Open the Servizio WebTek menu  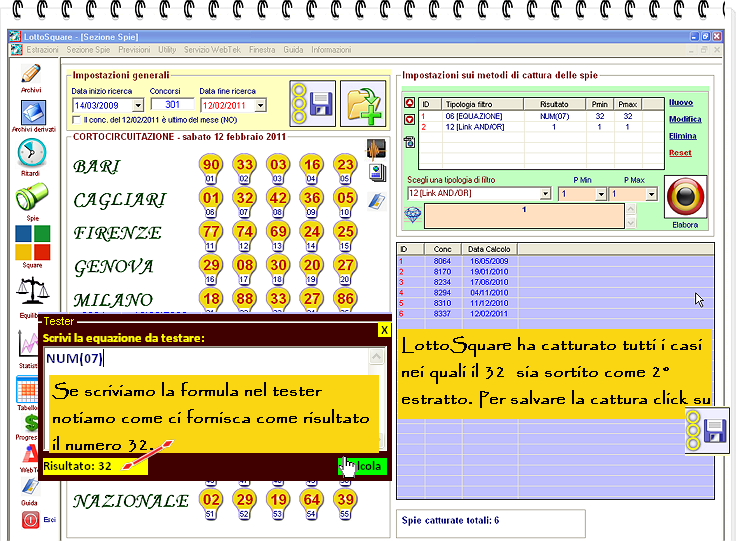pos(212,50)
